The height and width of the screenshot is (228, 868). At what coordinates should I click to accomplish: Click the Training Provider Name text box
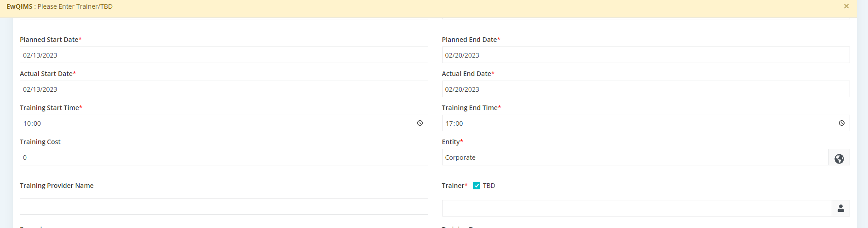(224, 206)
